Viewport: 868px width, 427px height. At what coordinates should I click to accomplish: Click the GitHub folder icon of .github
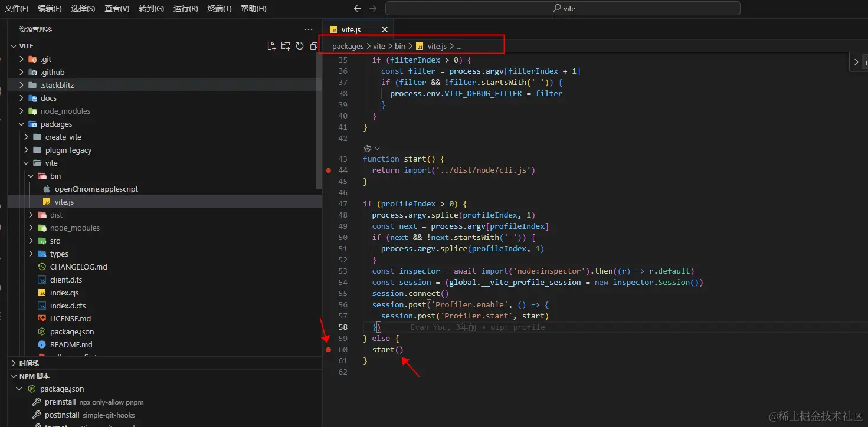point(32,73)
